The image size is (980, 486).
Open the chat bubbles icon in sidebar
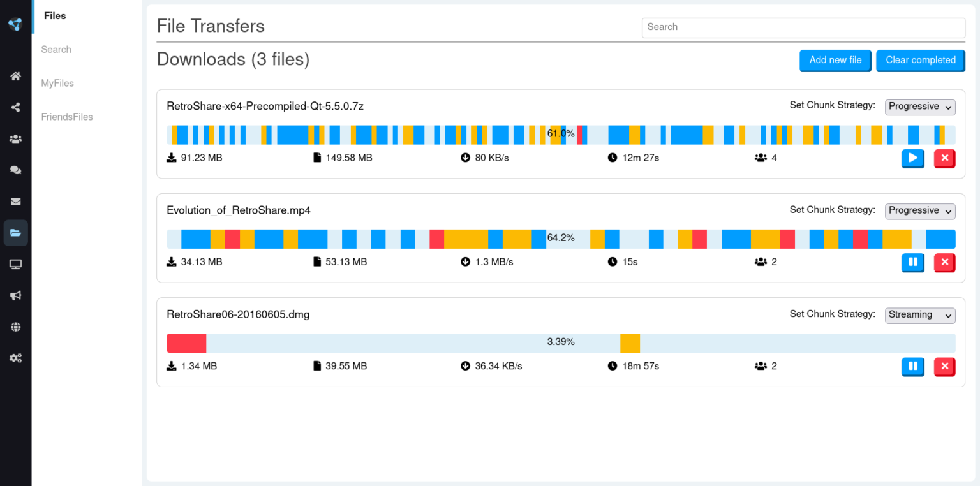coord(15,170)
